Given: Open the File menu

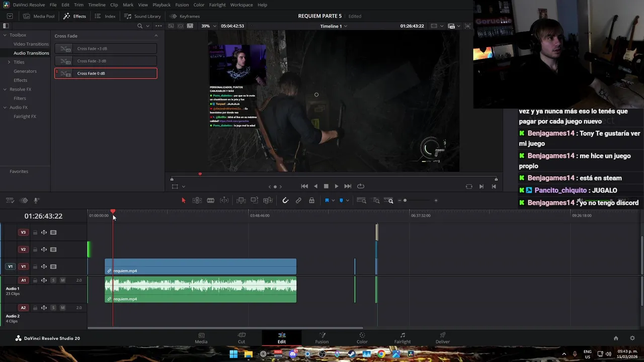Looking at the screenshot, I should point(53,5).
